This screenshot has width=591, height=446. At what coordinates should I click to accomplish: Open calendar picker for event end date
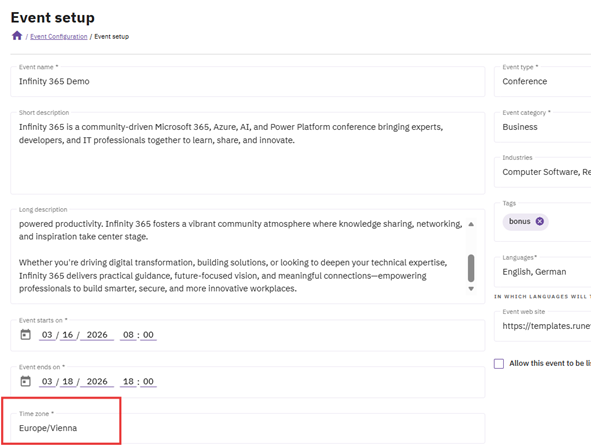point(26,381)
